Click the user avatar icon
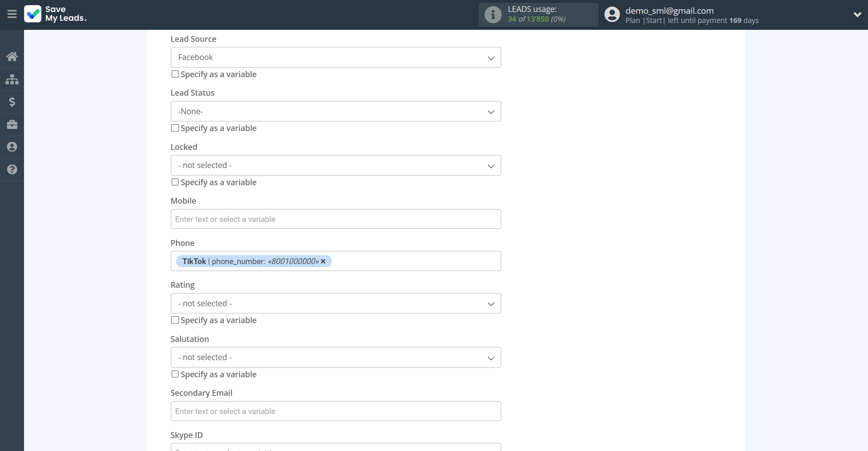The image size is (868, 451). 612,15
